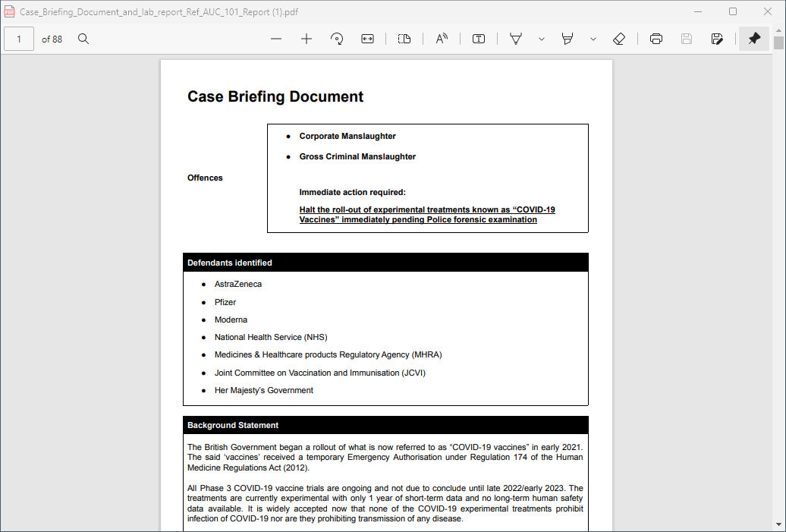Click the 'Case Briefing Document' heading
This screenshot has height=532, width=786.
pyautogui.click(x=275, y=96)
